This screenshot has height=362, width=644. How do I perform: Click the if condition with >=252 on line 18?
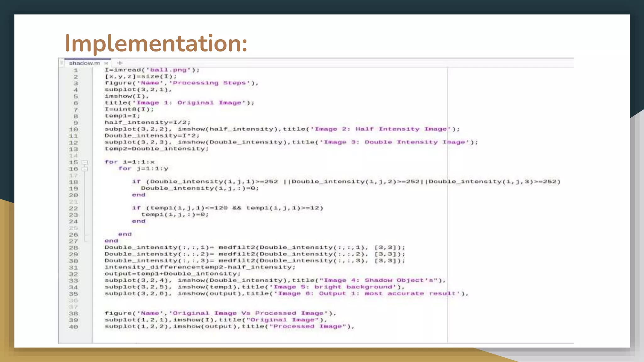click(x=346, y=182)
